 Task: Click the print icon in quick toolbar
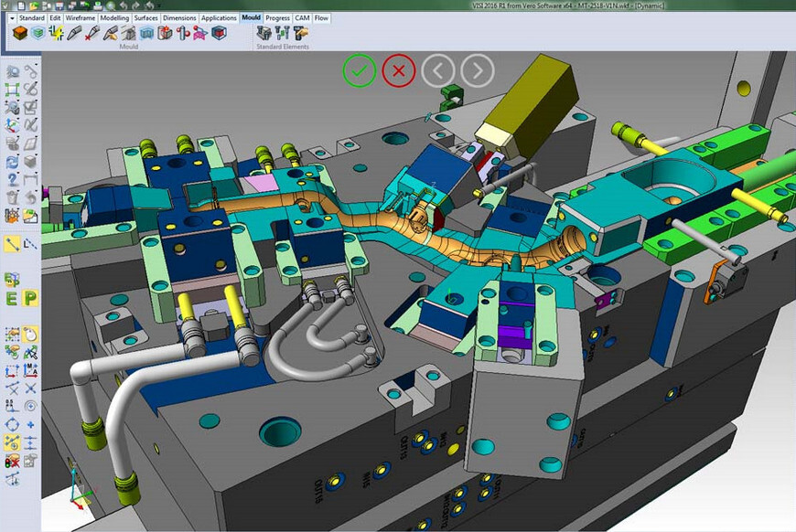(x=98, y=6)
